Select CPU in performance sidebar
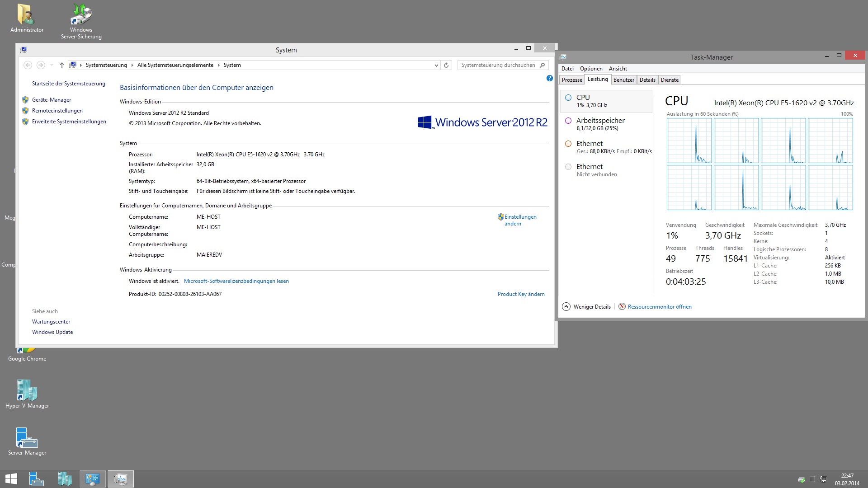868x488 pixels. coord(583,98)
